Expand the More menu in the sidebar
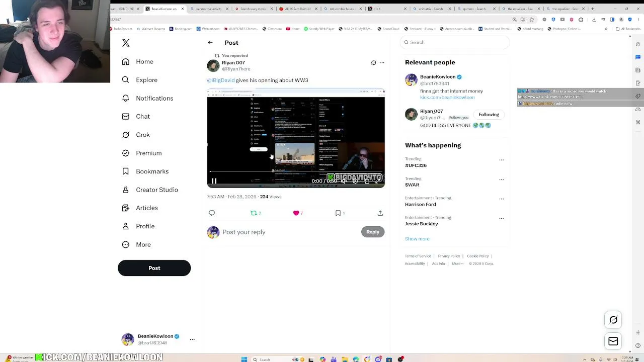This screenshot has width=644, height=362. coord(136,244)
